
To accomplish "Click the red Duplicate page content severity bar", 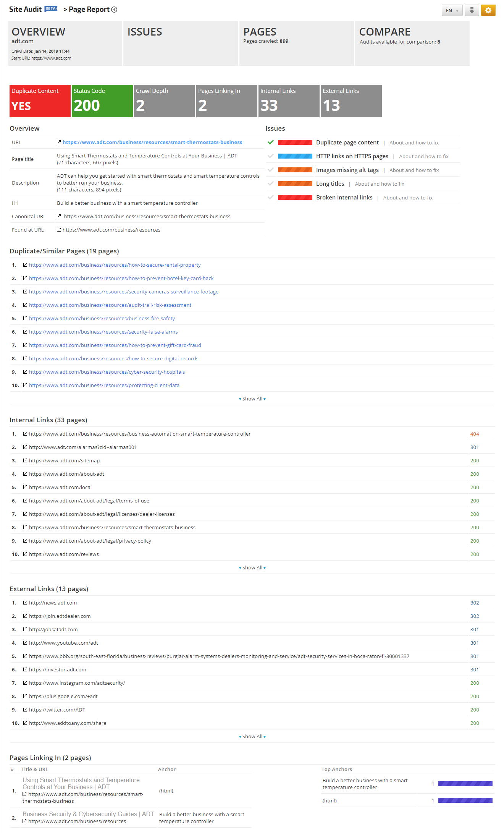I will click(295, 143).
